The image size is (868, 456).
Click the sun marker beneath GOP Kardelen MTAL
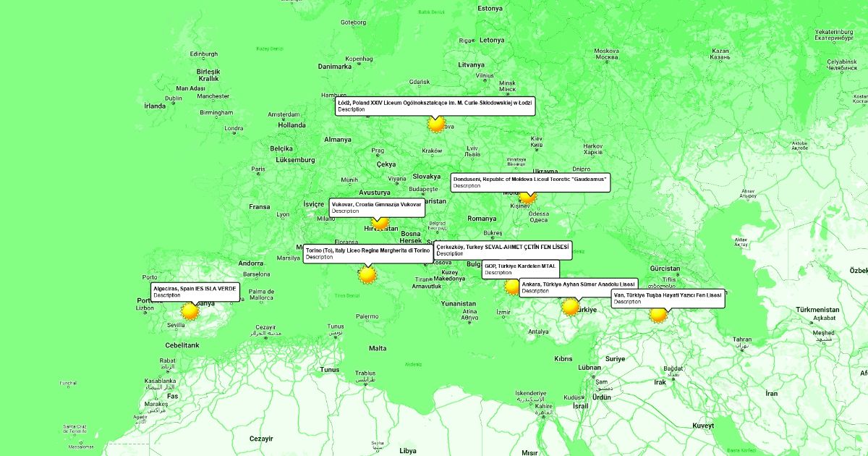[x=512, y=287]
